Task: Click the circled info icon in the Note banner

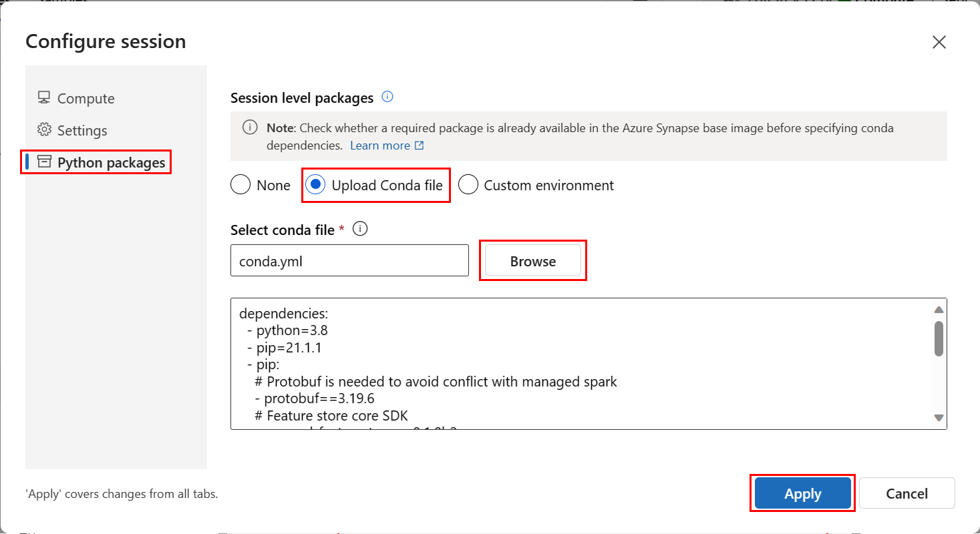Action: [x=250, y=127]
